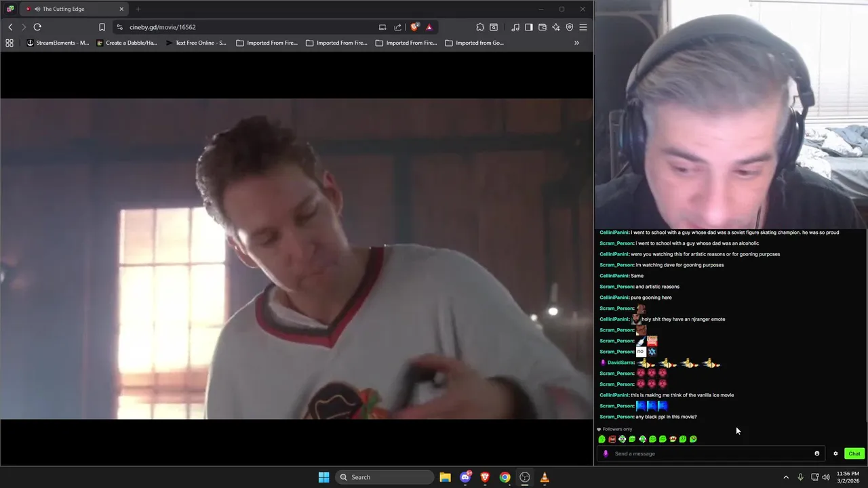Viewport: 868px width, 488px height.
Task: Open chat settings gear icon
Action: pyautogui.click(x=835, y=453)
